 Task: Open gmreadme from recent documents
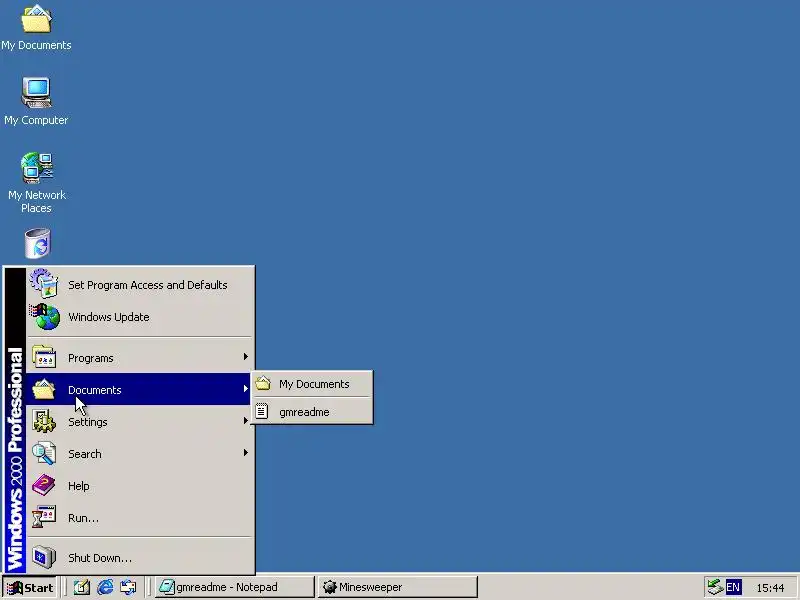click(x=312, y=412)
